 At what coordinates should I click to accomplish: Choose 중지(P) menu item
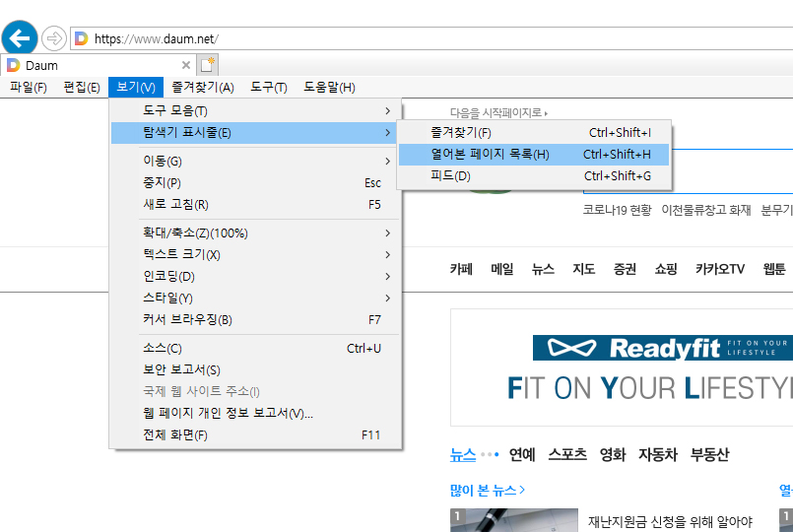[255, 182]
